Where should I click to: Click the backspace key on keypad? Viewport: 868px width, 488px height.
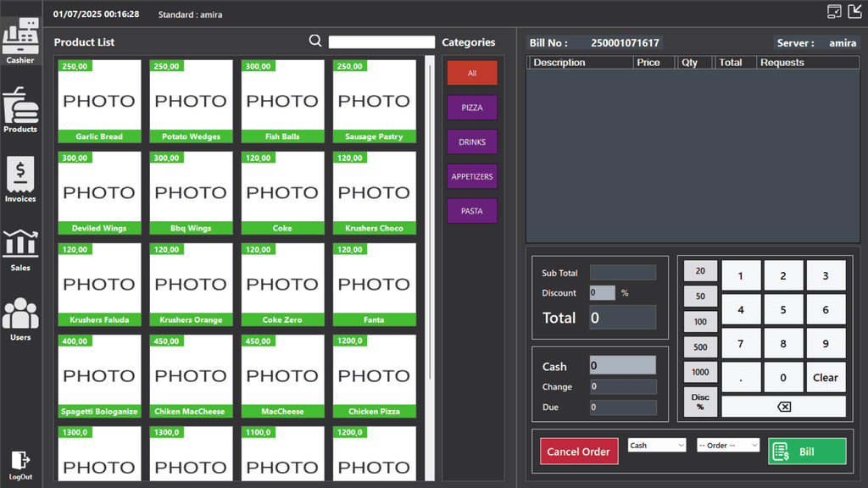coord(784,407)
